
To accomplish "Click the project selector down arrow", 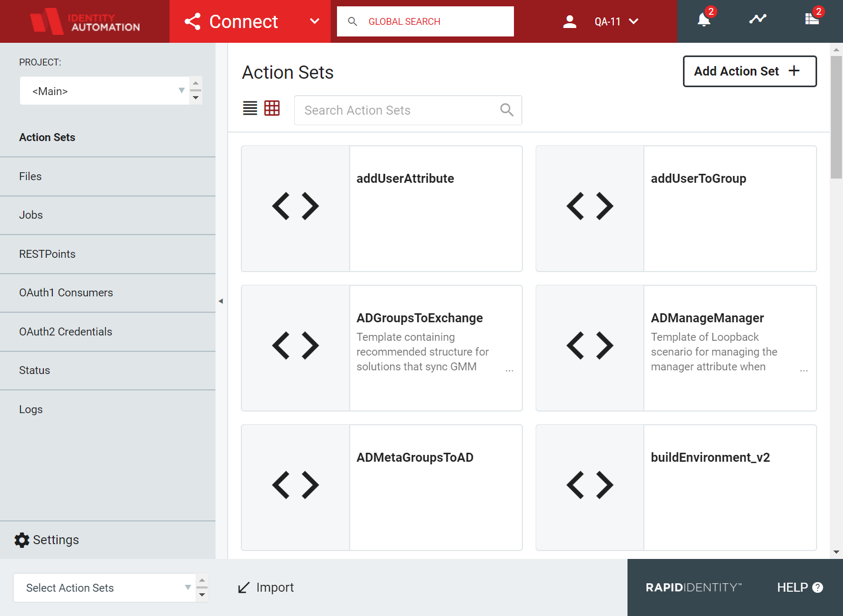I will click(196, 98).
